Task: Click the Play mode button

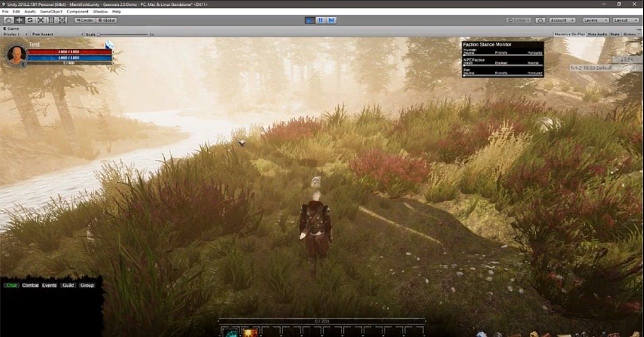Action: [310, 20]
